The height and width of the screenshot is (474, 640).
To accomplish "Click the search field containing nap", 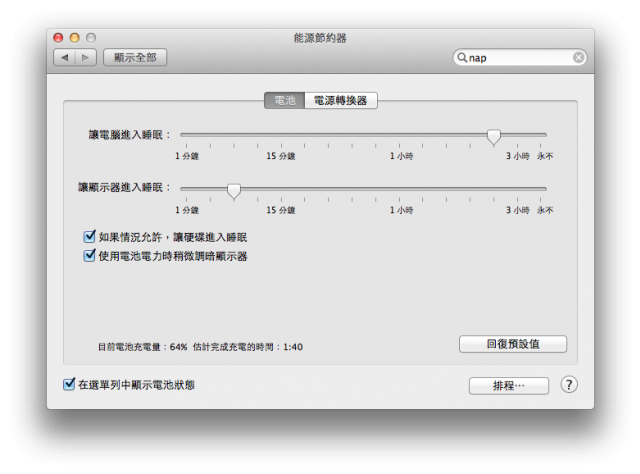I will 520,58.
